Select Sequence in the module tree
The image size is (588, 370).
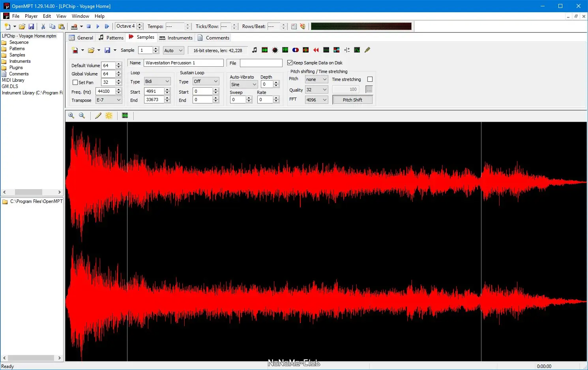point(19,42)
